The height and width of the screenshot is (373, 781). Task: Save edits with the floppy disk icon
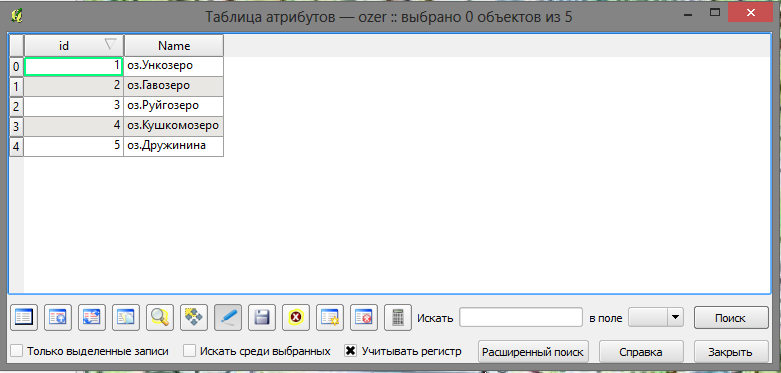pos(262,317)
